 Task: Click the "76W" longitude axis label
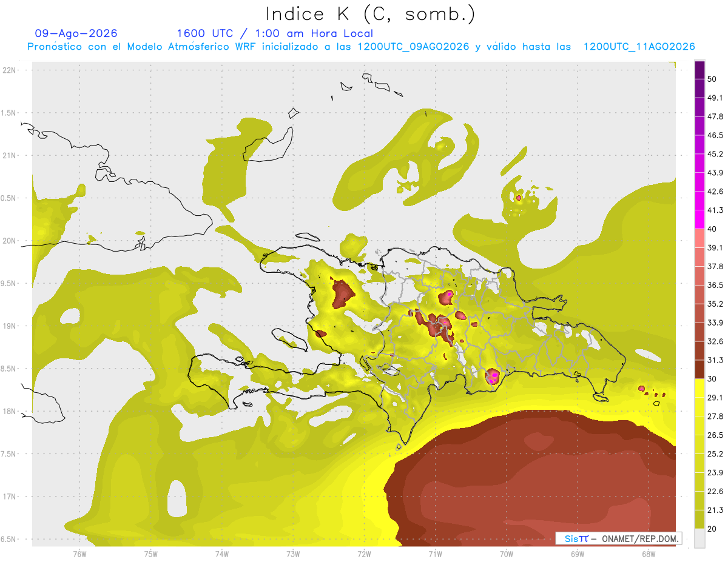[79, 554]
